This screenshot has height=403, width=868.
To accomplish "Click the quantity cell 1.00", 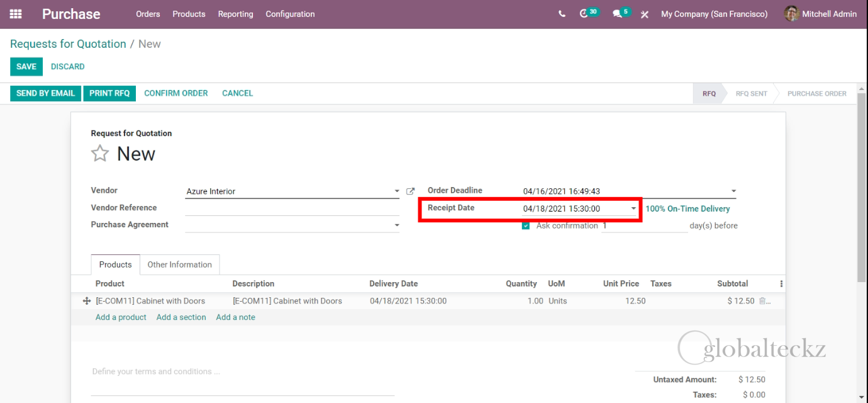I will [535, 301].
